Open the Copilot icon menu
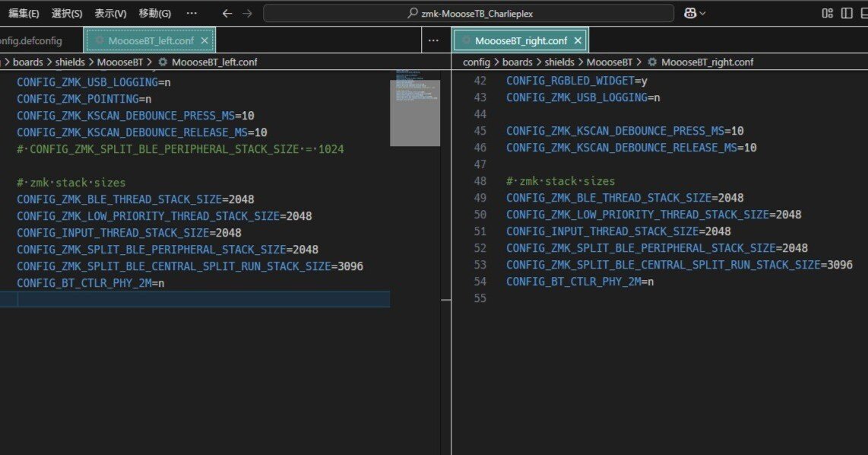This screenshot has width=868, height=455. pyautogui.click(x=689, y=13)
